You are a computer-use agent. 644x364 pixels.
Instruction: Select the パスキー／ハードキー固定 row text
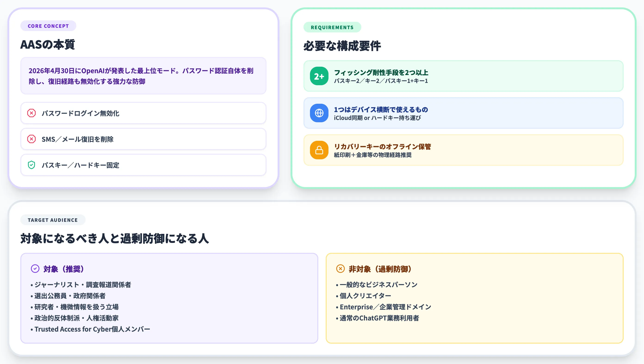(80, 165)
